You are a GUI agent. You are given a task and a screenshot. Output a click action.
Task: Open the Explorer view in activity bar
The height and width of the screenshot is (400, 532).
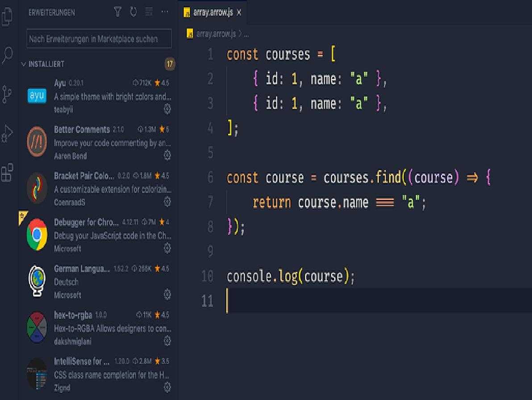[8, 17]
